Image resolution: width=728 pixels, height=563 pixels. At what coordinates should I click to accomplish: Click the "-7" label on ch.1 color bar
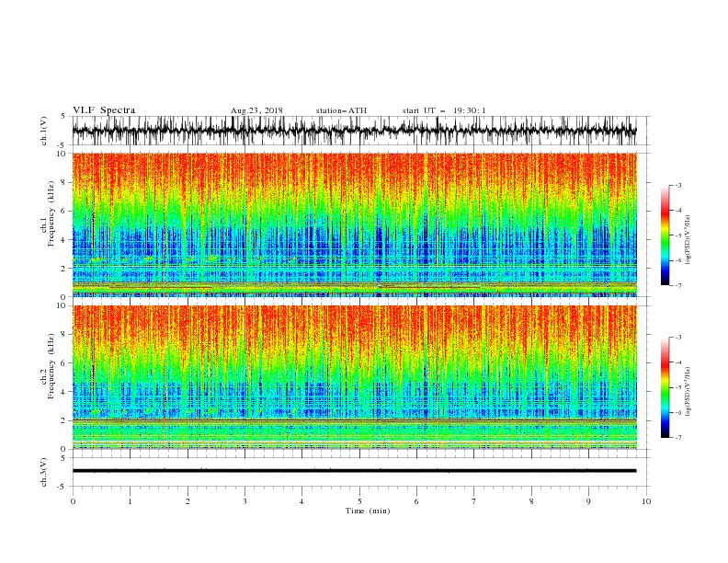pyautogui.click(x=678, y=286)
